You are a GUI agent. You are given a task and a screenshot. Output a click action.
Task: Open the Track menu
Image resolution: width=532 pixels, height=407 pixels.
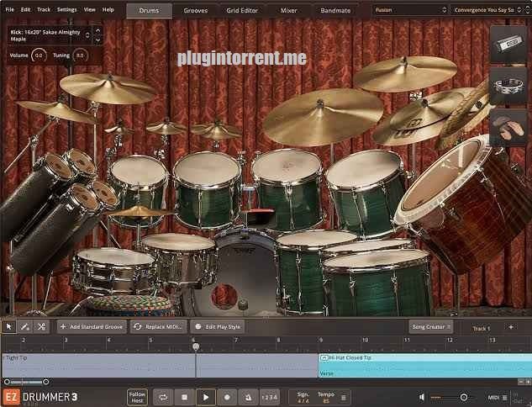[x=44, y=9]
